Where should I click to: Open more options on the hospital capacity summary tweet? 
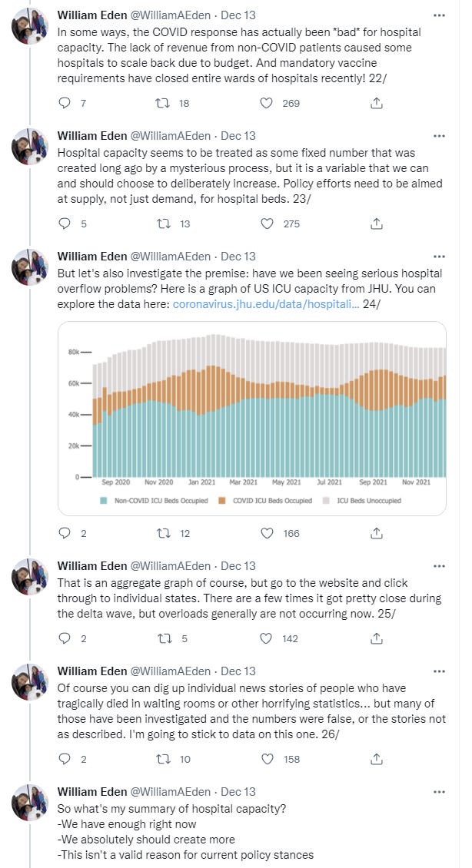438,791
